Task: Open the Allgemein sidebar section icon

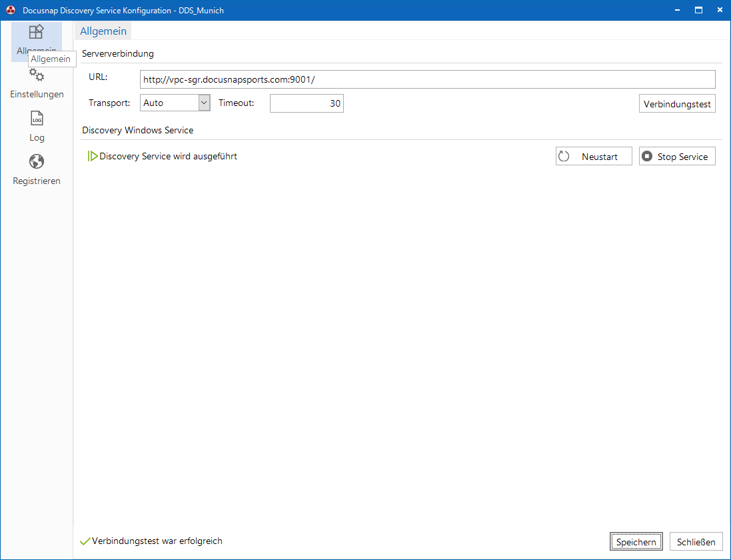Action: 37,32
